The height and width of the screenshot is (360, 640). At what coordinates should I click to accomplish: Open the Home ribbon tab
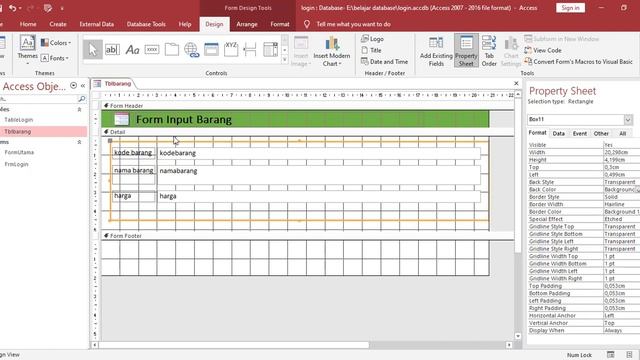28,24
